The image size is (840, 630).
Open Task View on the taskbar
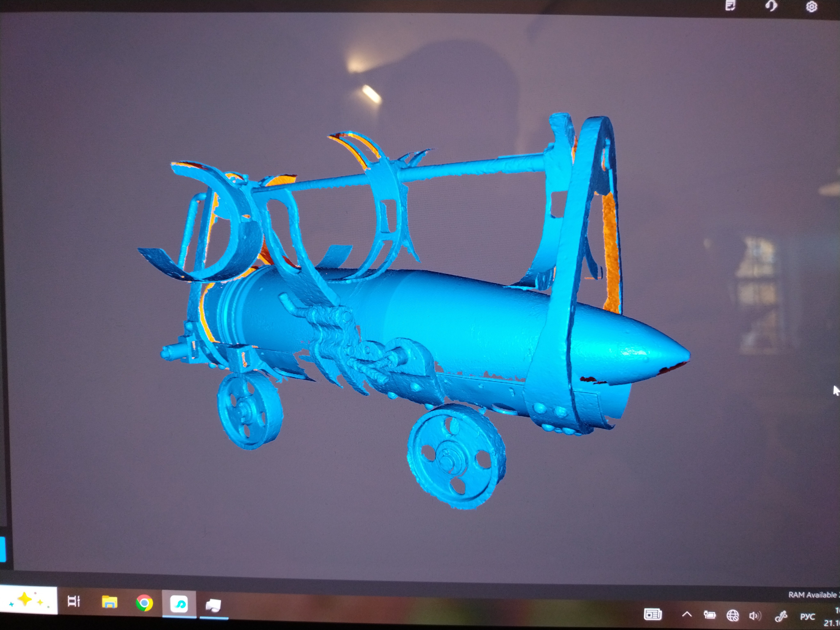74,601
